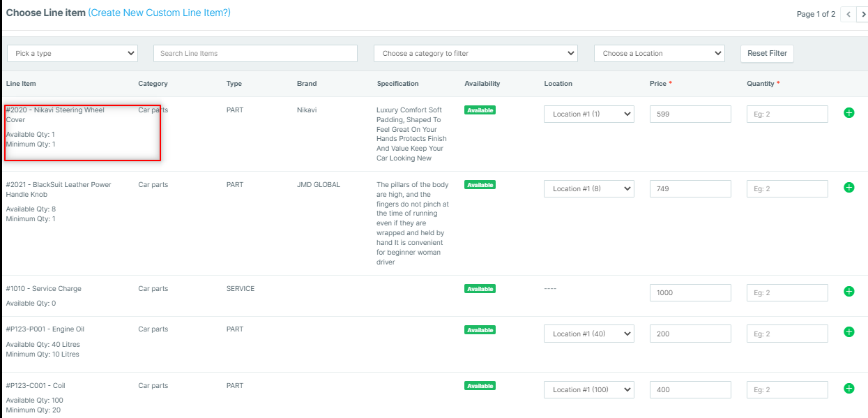Open location dropdown for Nikavi Steering Wheel Cover
The image size is (868, 418).
pos(588,114)
